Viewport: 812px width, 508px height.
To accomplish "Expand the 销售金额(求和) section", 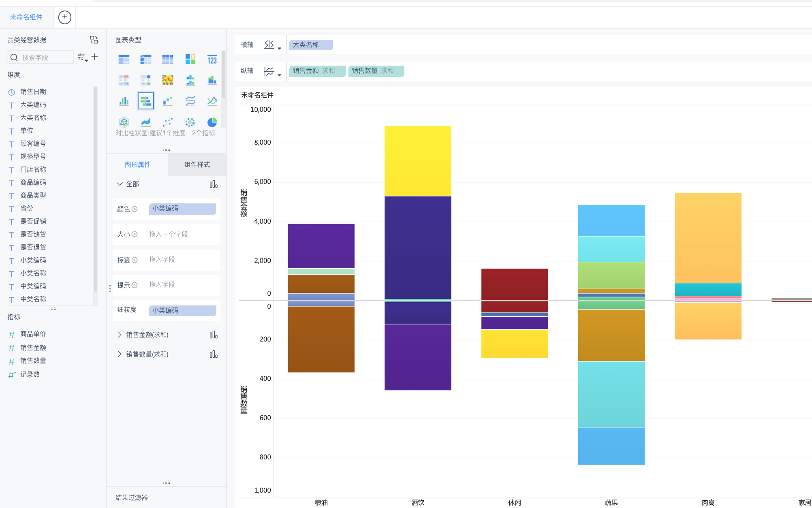I will point(120,335).
